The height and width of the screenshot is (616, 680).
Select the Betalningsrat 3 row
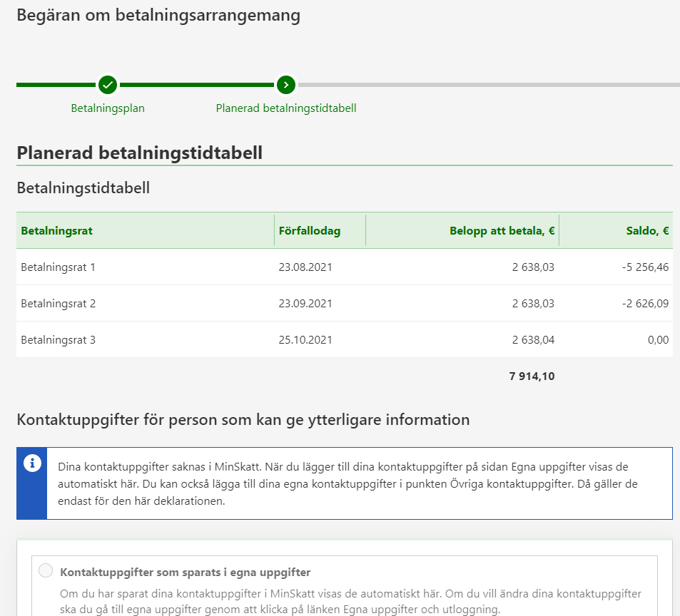click(x=59, y=340)
